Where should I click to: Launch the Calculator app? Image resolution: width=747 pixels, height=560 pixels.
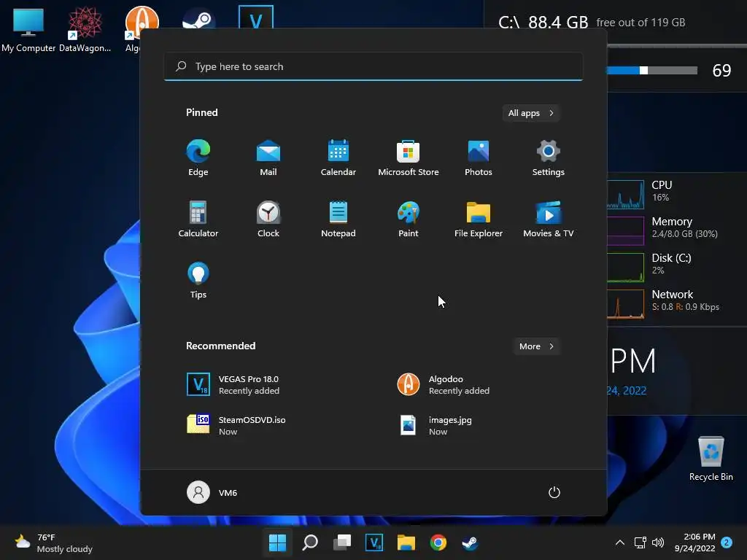198,219
